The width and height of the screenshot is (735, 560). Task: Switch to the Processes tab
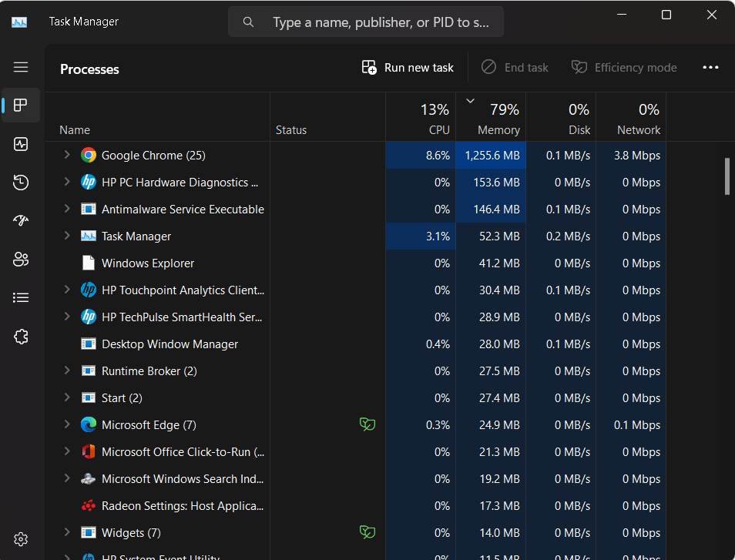[x=20, y=106]
